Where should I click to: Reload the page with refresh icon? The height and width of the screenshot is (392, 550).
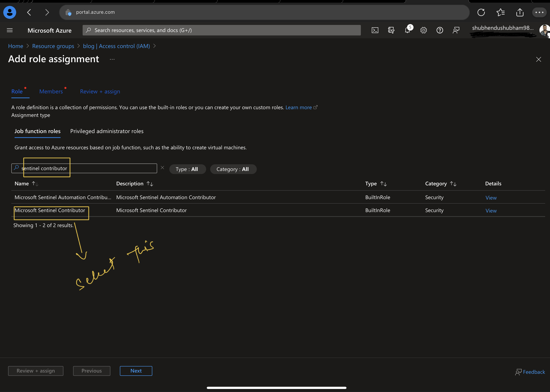click(x=481, y=12)
